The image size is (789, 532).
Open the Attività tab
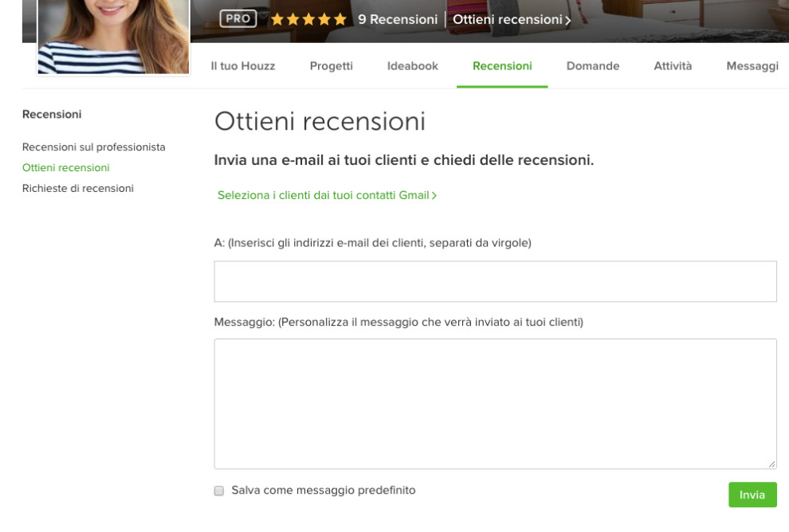click(673, 66)
